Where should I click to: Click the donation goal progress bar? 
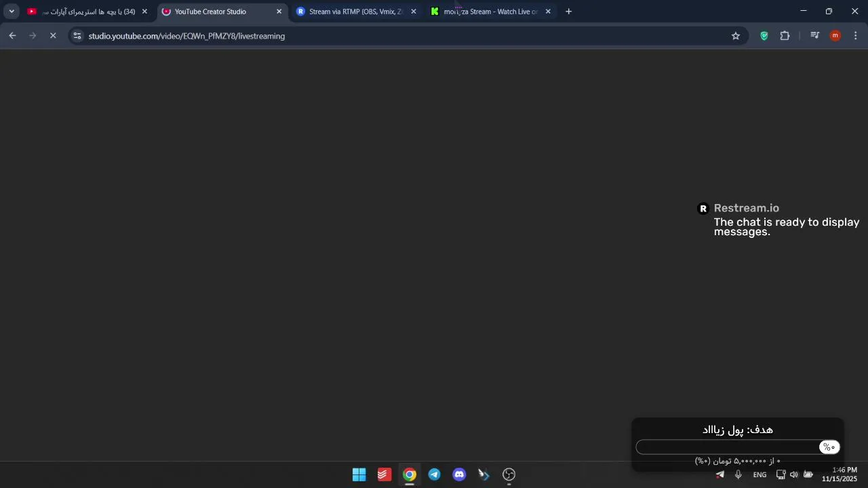738,447
